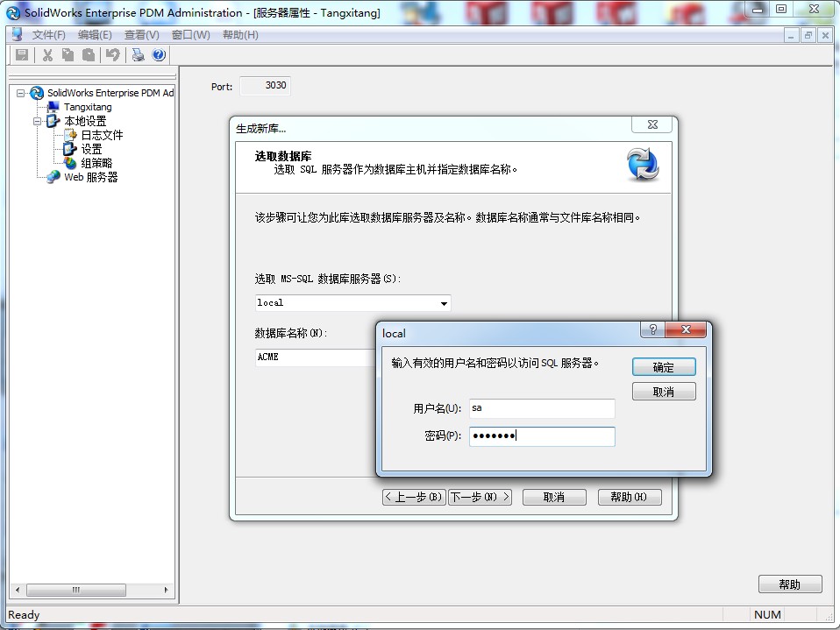Click the Cut scissors toolbar icon

[47, 54]
